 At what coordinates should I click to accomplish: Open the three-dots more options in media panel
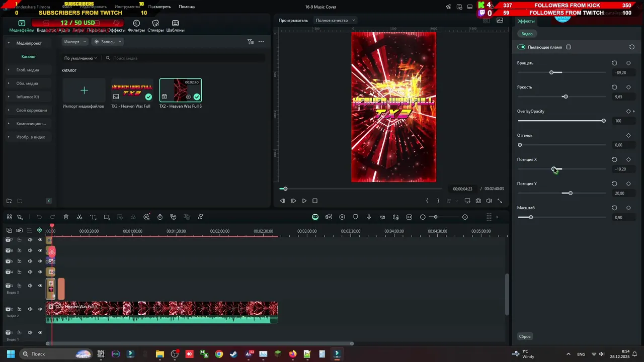[x=261, y=42]
